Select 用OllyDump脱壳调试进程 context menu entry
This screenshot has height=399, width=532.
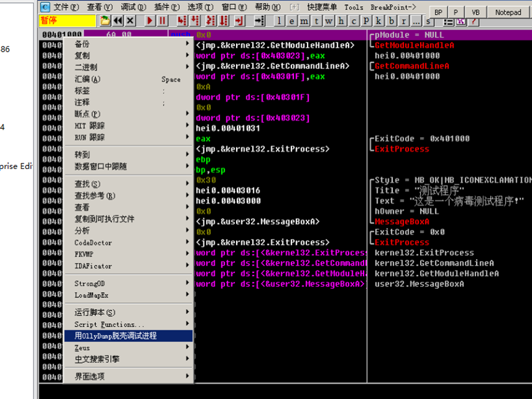point(129,336)
